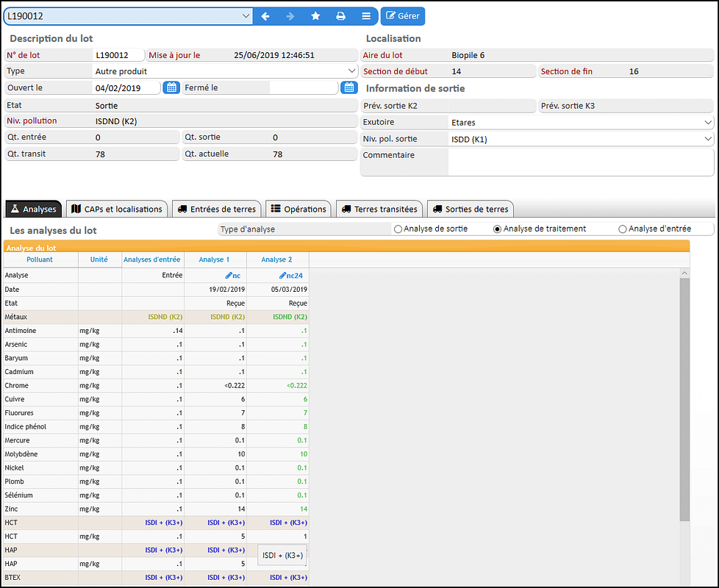The image size is (719, 588).
Task: Click the Niv. pollution value ISDND (K2)
Action: 116,121
